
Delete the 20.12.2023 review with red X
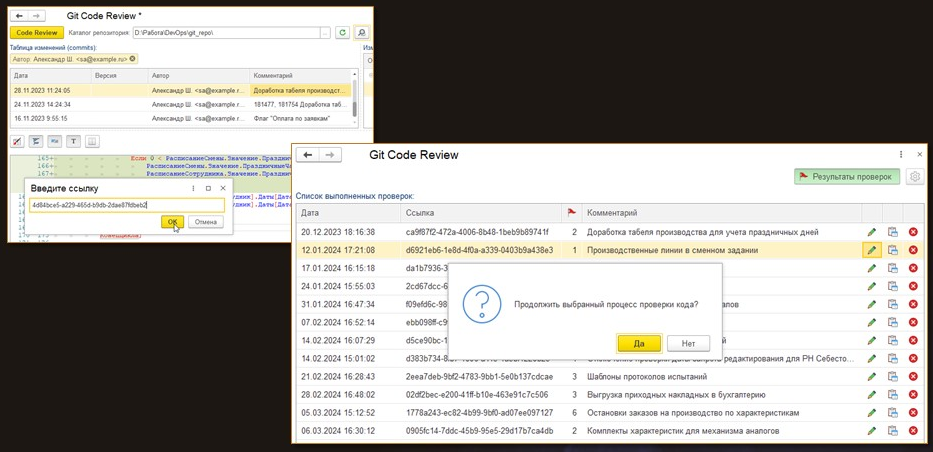coord(913,232)
